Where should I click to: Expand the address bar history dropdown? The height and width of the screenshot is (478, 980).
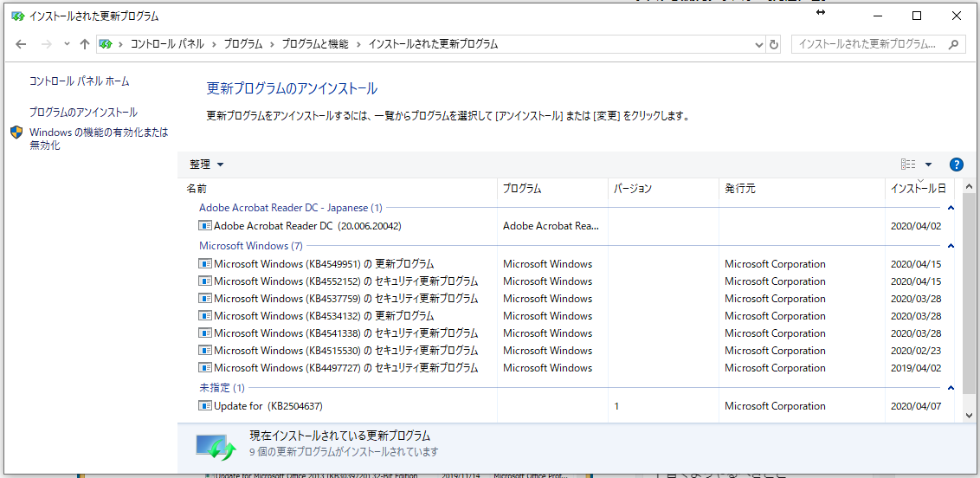[x=758, y=44]
